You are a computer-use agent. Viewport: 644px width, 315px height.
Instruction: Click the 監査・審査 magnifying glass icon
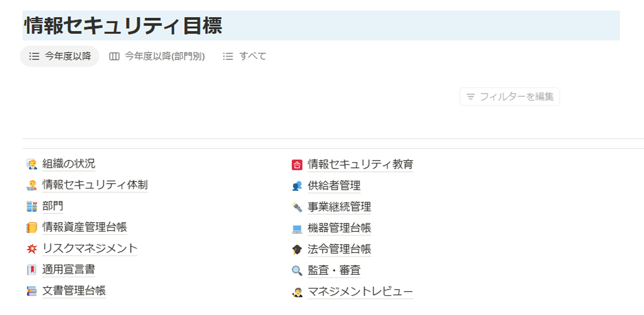[x=297, y=271]
